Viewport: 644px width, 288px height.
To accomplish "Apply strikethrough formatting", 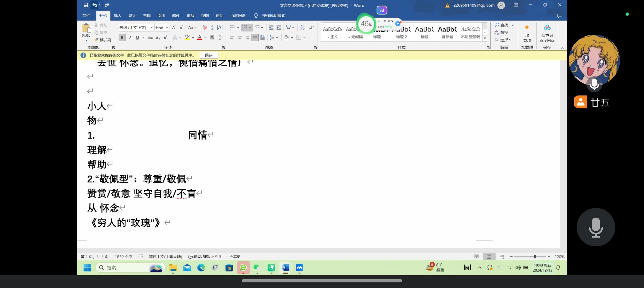I will (150, 38).
